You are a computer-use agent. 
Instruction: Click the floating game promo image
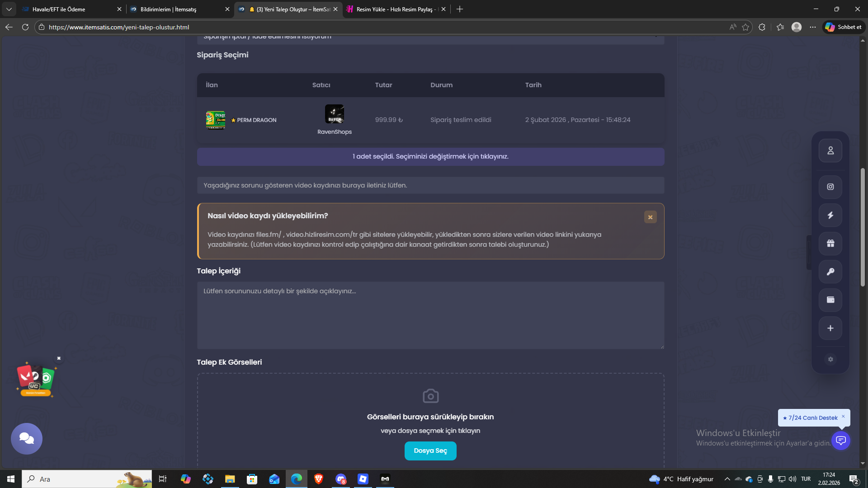point(35,380)
